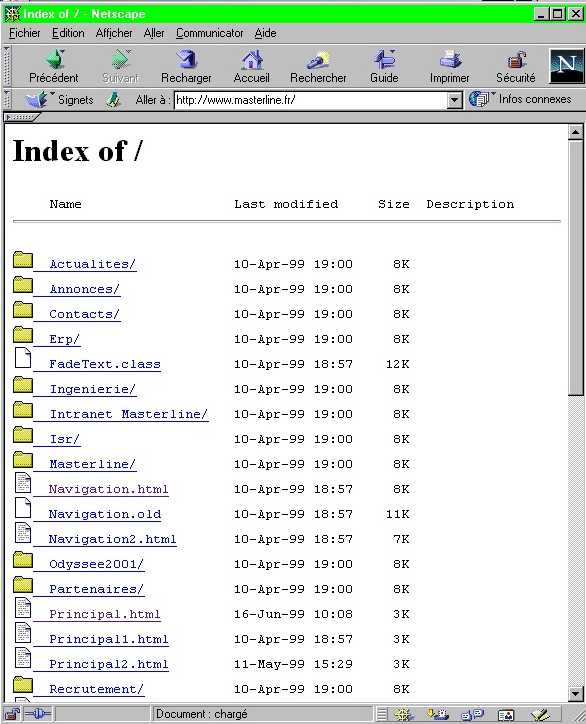Image resolution: width=586 pixels, height=724 pixels.
Task: Click the security padlock in status bar
Action: click(x=12, y=714)
